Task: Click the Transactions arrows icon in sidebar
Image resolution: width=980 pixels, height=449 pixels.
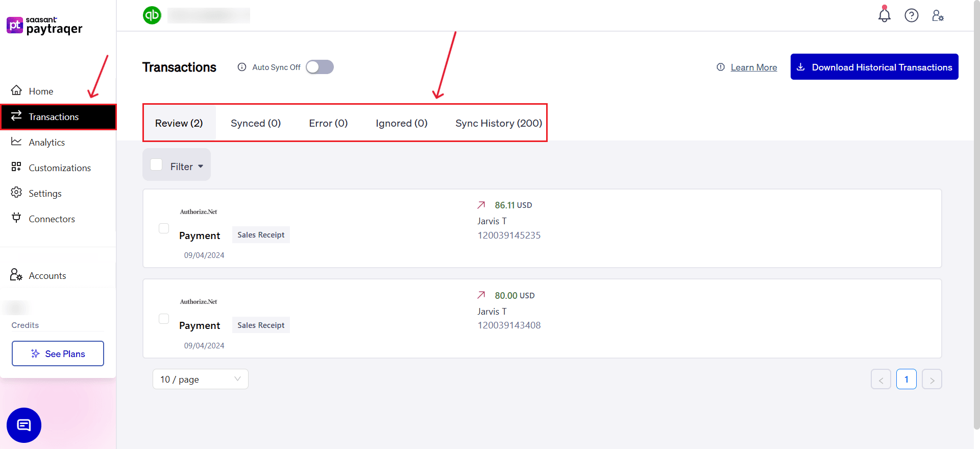Action: click(x=16, y=115)
